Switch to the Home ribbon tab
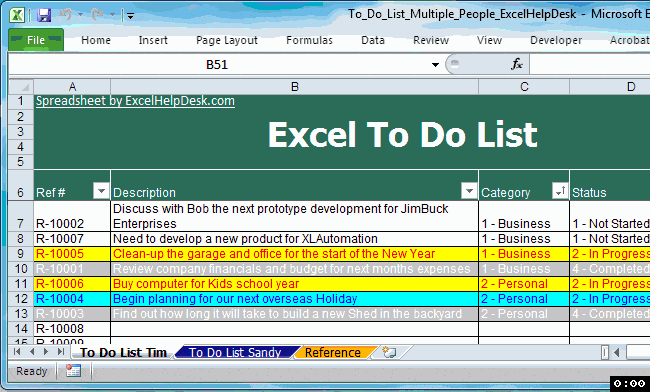Viewport: 650px width, 392px height. tap(96, 40)
